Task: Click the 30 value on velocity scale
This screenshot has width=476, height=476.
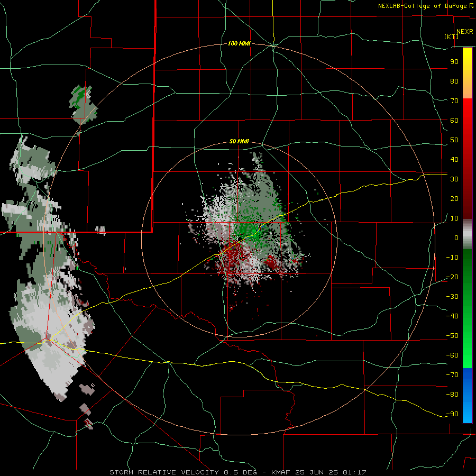Action: pos(454,179)
